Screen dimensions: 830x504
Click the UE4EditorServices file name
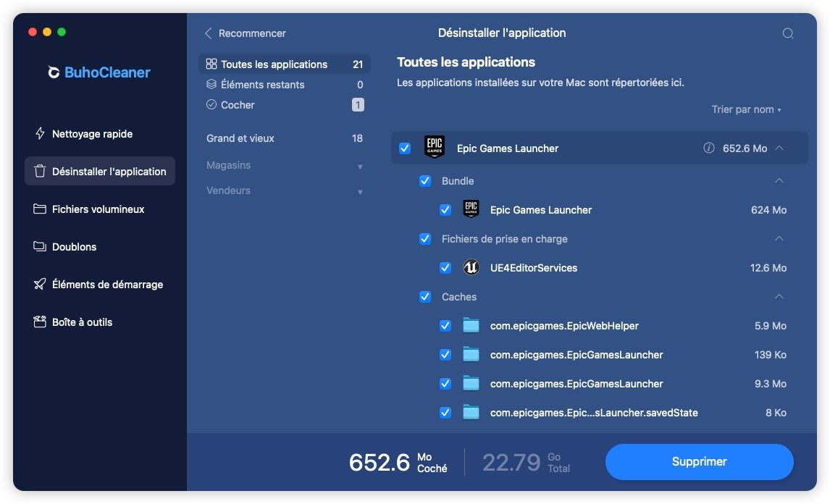534,268
